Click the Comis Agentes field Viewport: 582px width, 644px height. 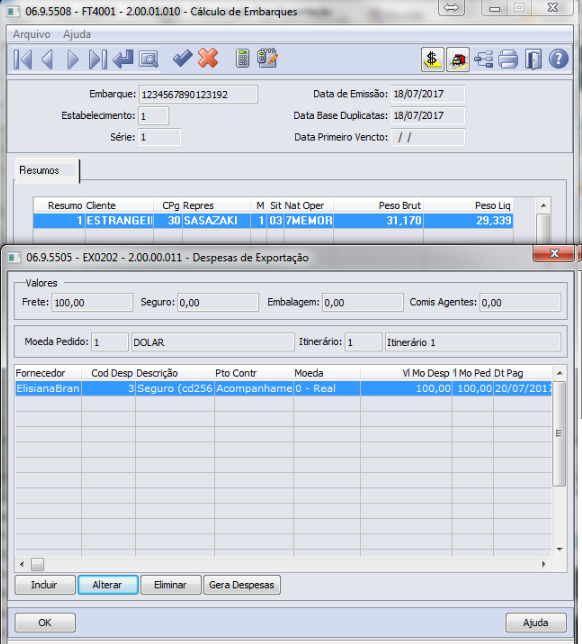click(x=520, y=303)
